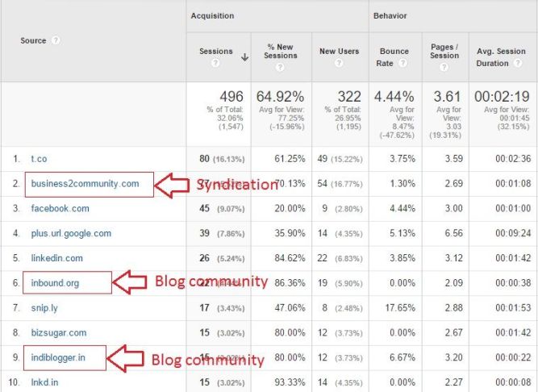Click linkedin.com new users value 22

[x=322, y=258]
